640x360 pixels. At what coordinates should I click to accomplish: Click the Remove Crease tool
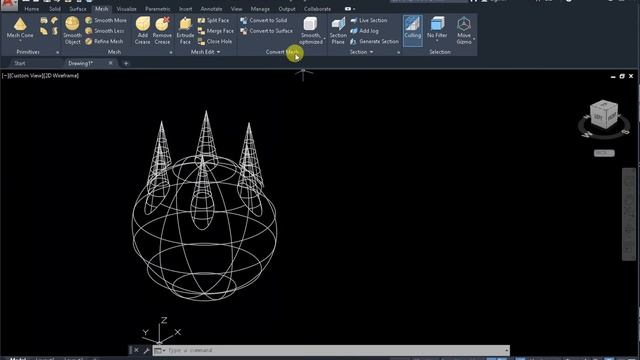coord(162,30)
